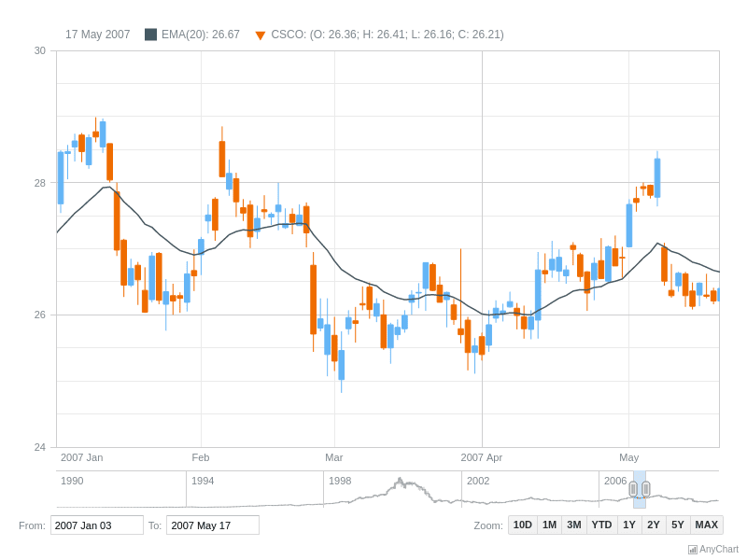Click inside the From date field

(96, 525)
